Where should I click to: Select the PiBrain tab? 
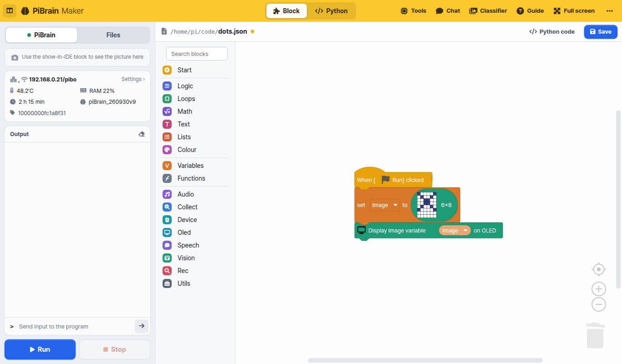41,35
